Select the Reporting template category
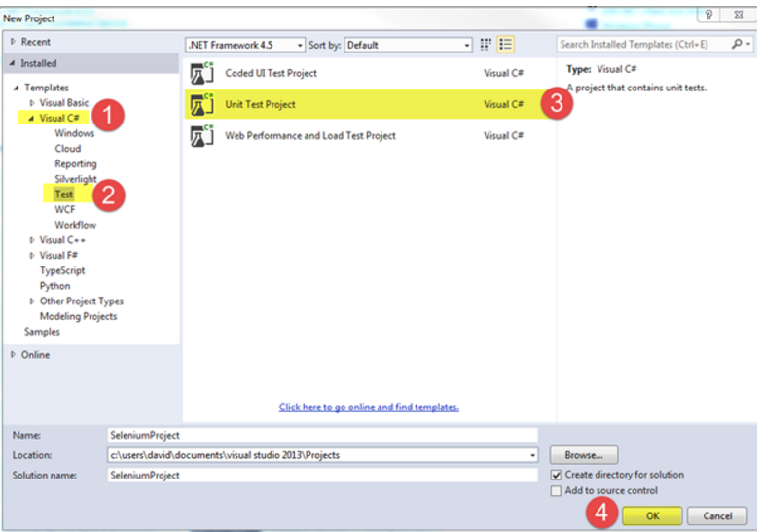This screenshot has height=532, width=761. 76,164
